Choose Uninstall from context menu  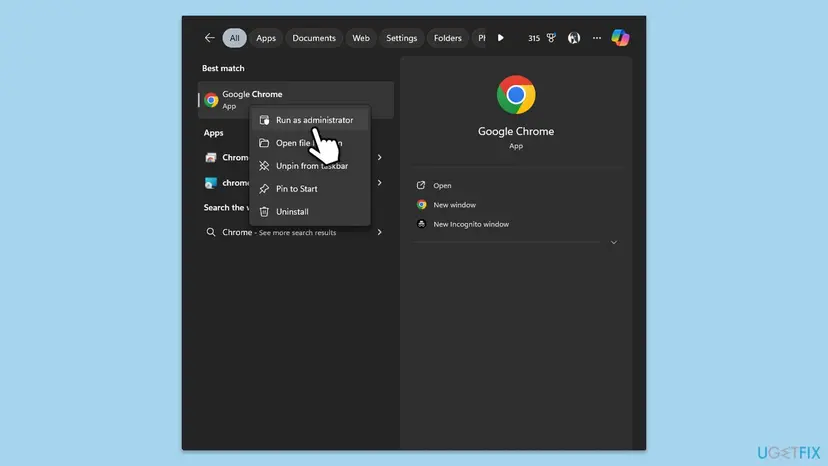(309, 211)
